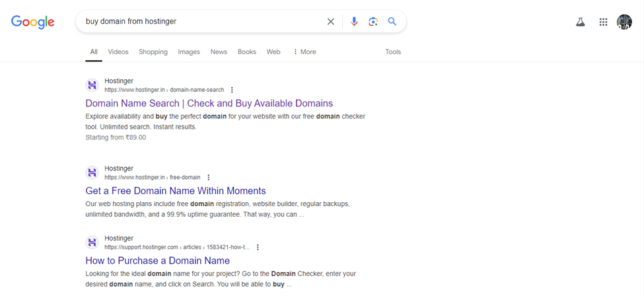Expand the More search filters menu
This screenshot has height=296, width=644.
tap(304, 52)
